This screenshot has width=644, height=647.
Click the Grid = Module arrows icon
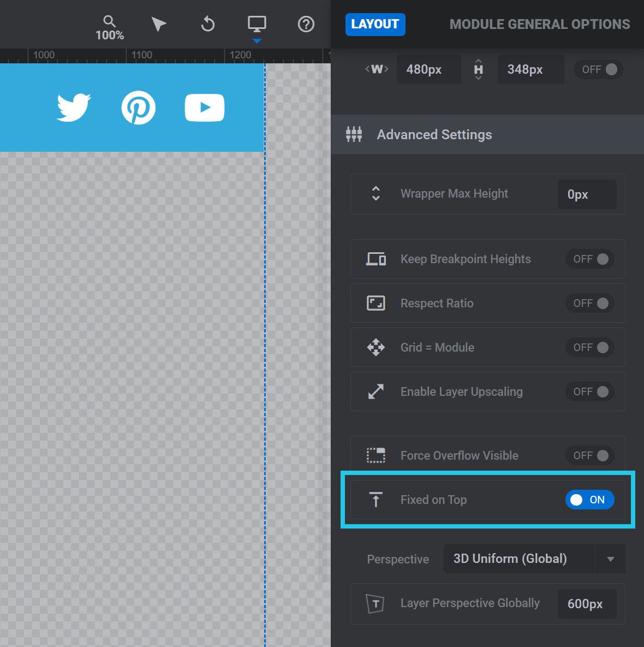click(376, 347)
